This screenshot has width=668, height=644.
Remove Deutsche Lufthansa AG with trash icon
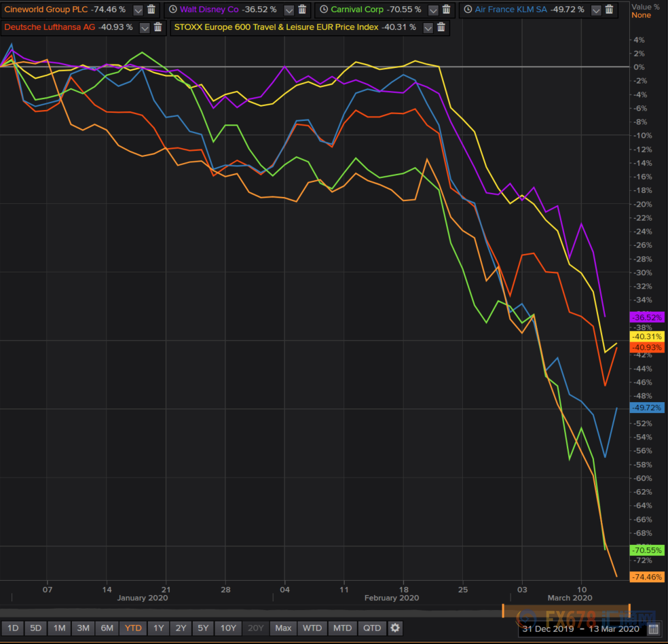click(x=157, y=27)
